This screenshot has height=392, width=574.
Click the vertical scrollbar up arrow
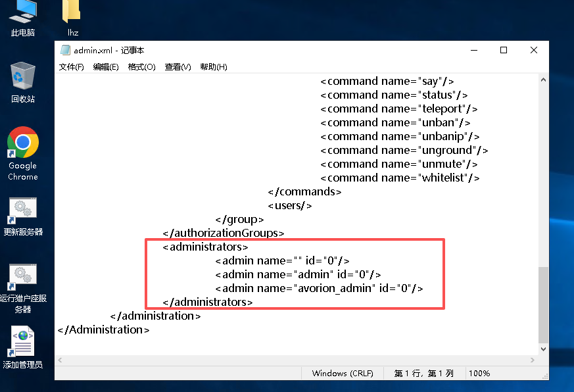coord(543,80)
